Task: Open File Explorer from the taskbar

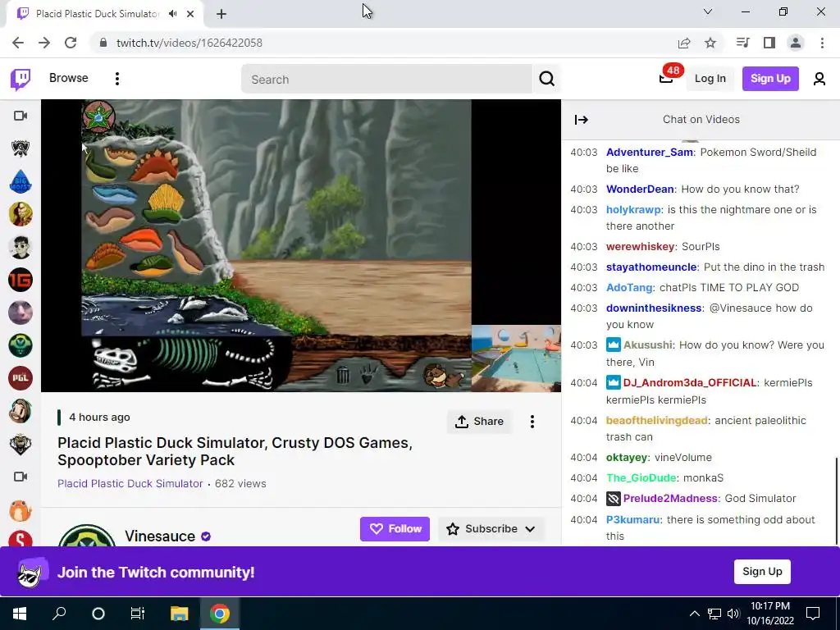Action: [179, 613]
